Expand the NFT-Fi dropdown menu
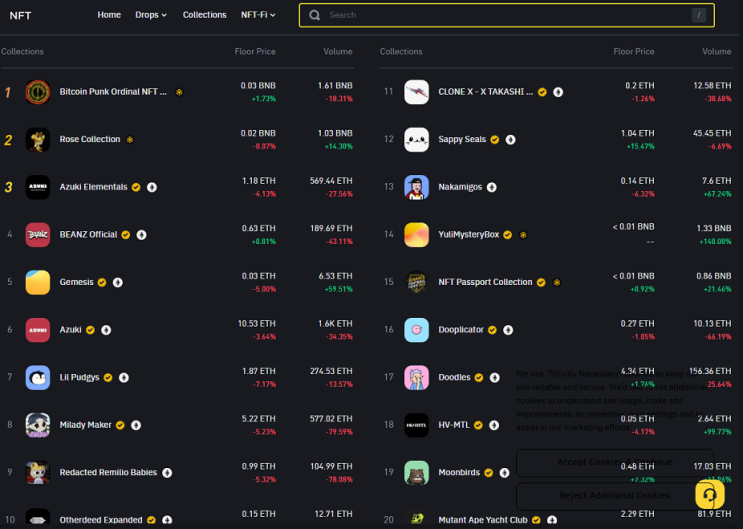This screenshot has width=743, height=529. 258,15
